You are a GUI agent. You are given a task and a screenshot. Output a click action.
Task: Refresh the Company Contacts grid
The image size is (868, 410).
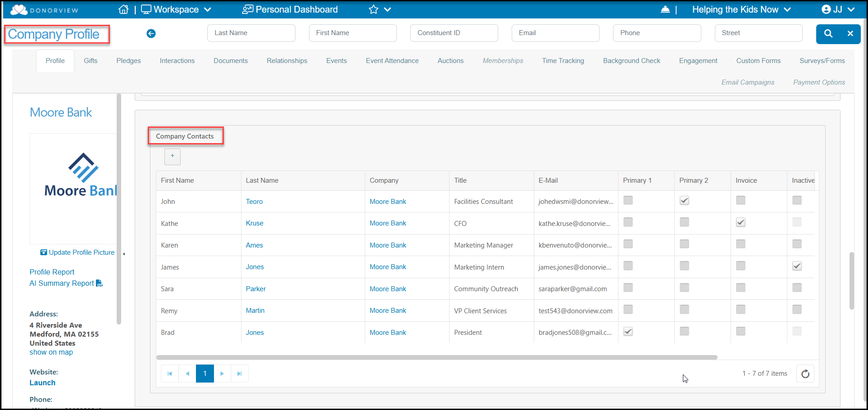pos(805,374)
